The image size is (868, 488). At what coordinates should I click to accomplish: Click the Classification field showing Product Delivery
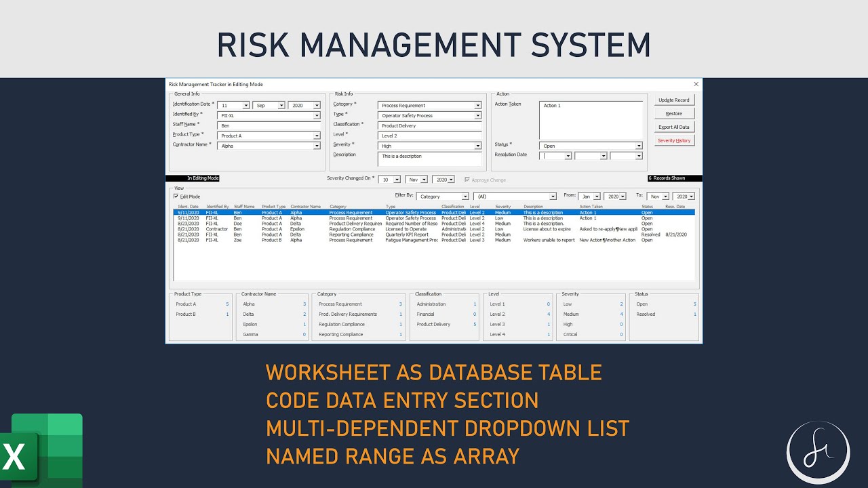430,126
